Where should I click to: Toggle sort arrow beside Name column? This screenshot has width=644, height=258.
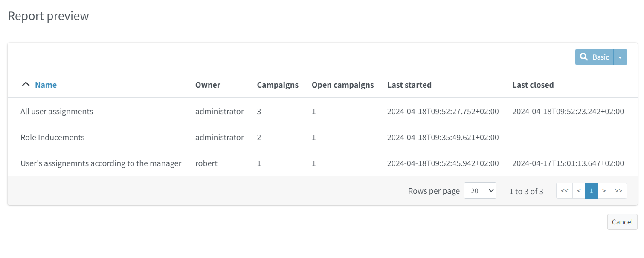pos(26,85)
